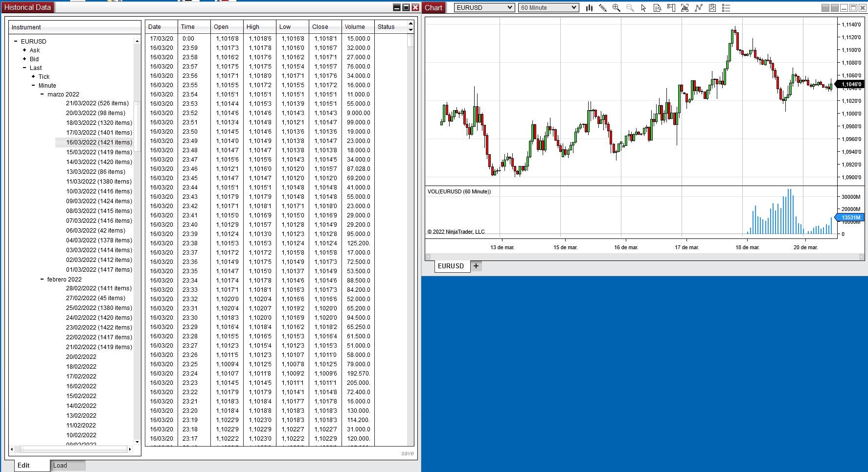Click the Status column header
This screenshot has height=472, width=868.
click(390, 27)
